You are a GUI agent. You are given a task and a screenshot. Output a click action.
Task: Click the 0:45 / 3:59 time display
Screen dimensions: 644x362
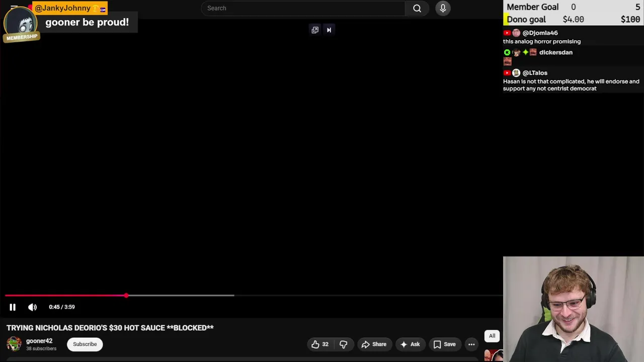[x=62, y=307]
